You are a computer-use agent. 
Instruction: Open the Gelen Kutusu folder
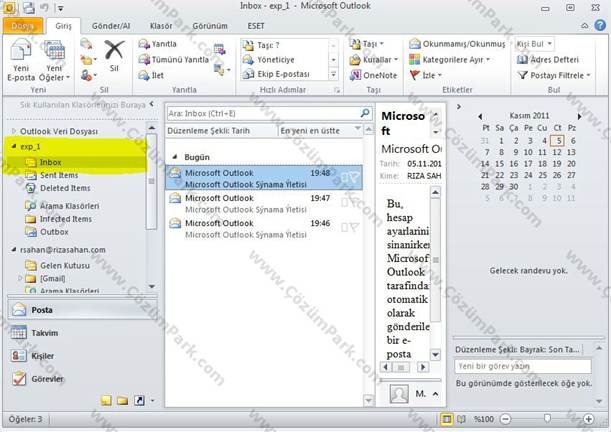pyautogui.click(x=65, y=266)
